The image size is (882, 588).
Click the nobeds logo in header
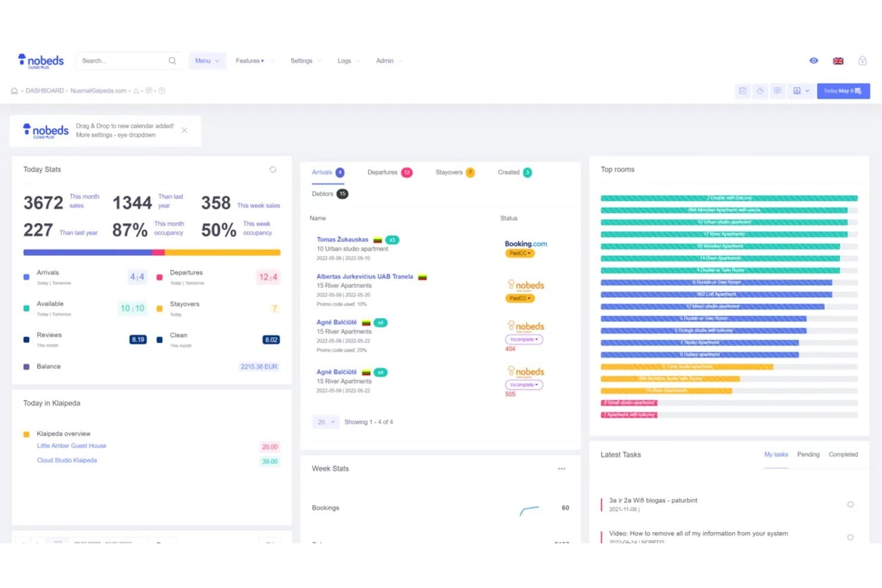coord(41,61)
